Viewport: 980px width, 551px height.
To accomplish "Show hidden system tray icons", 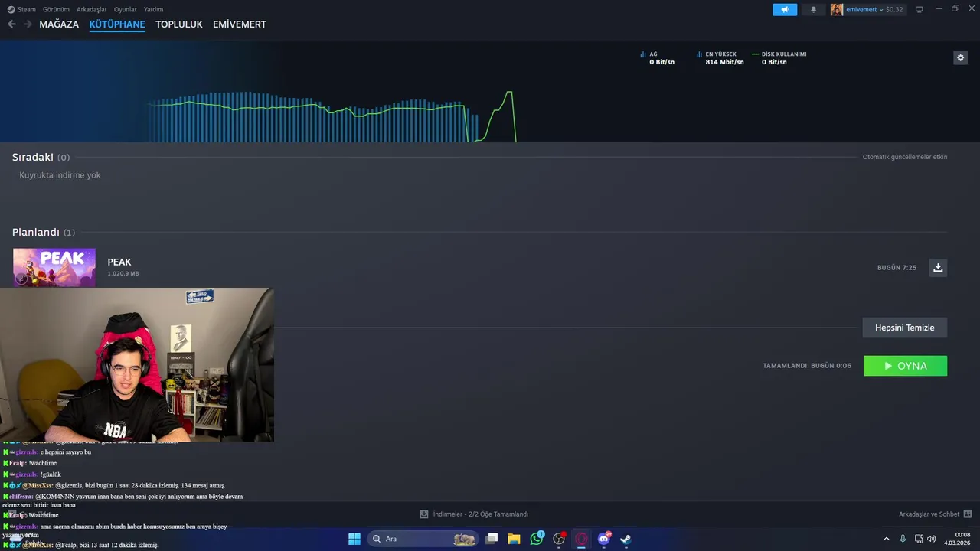I will click(x=887, y=539).
